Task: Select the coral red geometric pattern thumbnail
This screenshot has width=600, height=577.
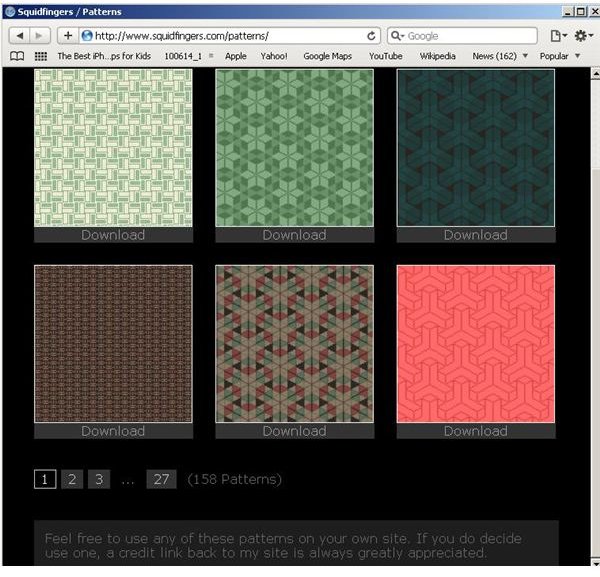Action: click(476, 344)
